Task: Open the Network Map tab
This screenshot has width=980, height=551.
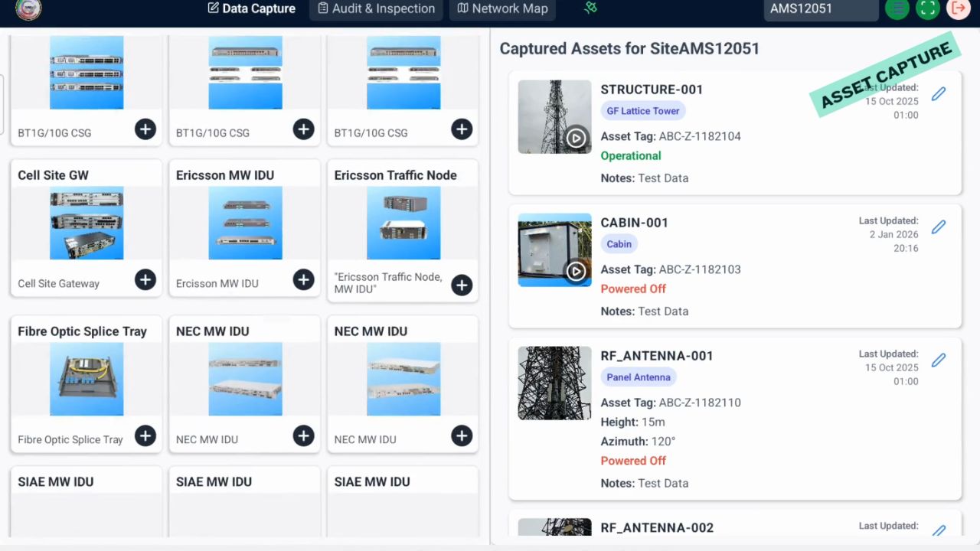Action: pyautogui.click(x=502, y=8)
